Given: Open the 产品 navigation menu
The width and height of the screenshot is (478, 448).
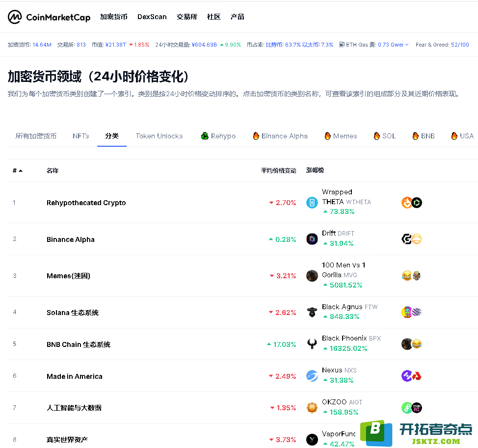Looking at the screenshot, I should coord(237,17).
